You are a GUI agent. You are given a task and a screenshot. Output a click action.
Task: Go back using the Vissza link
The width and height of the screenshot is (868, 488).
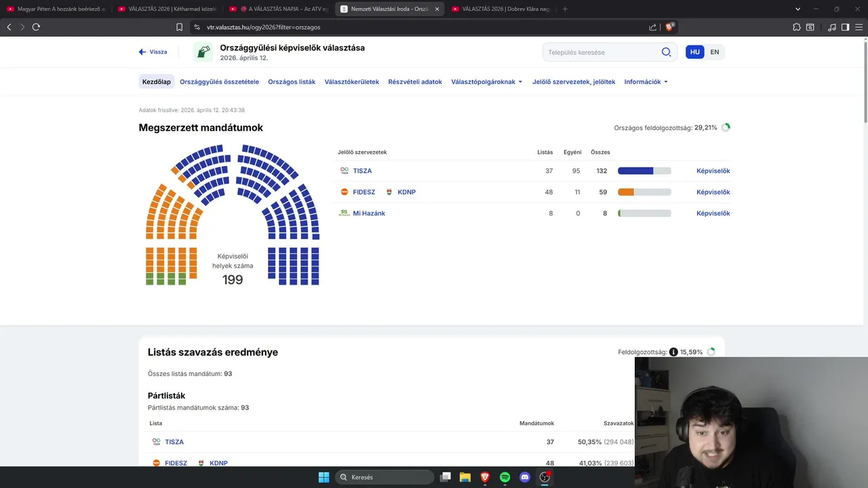pos(153,52)
